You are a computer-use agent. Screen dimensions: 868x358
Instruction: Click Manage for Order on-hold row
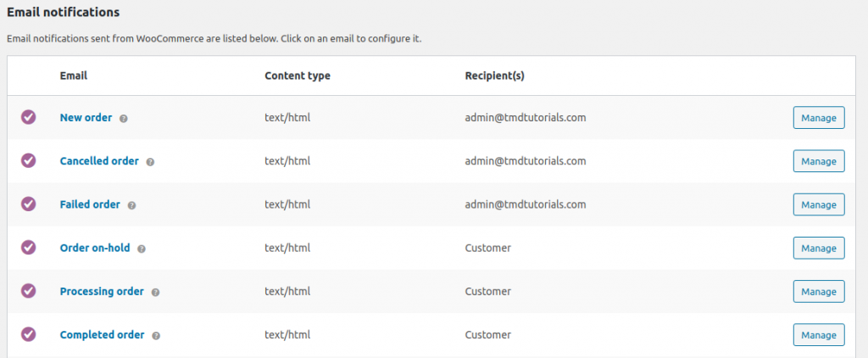click(x=818, y=248)
